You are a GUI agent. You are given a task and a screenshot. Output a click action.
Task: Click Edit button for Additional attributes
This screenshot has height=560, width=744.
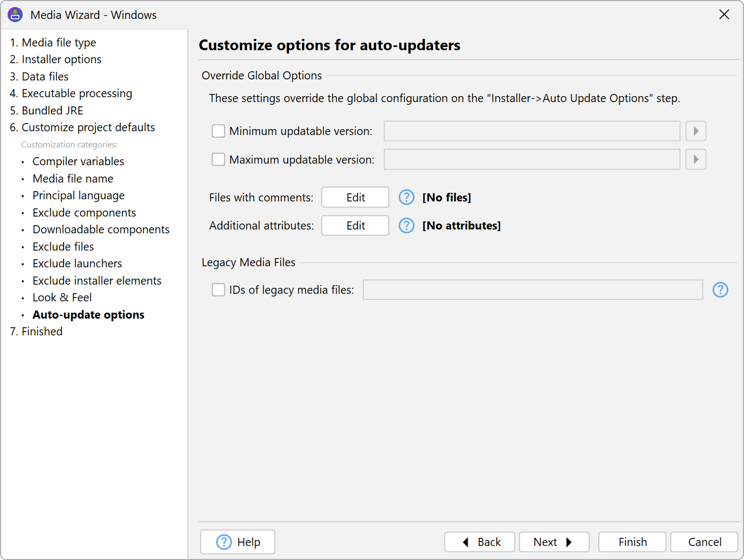355,226
